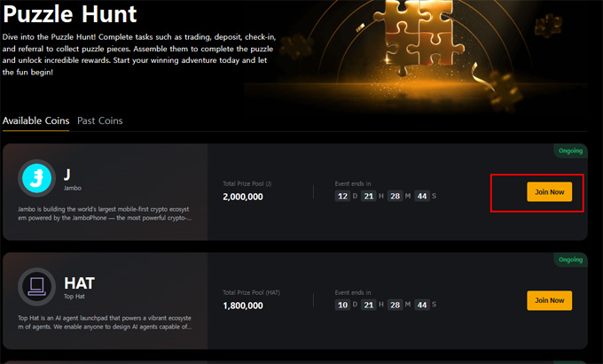Viewport: 603px width, 364px height.
Task: Click the HAT coin title
Action: click(79, 283)
